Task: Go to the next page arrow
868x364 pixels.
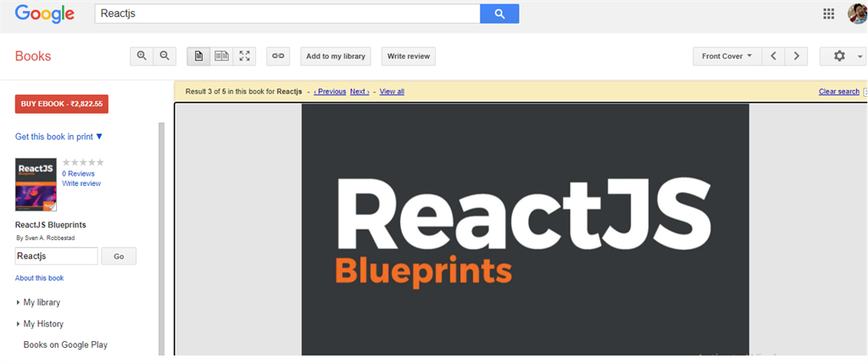Action: [x=796, y=56]
